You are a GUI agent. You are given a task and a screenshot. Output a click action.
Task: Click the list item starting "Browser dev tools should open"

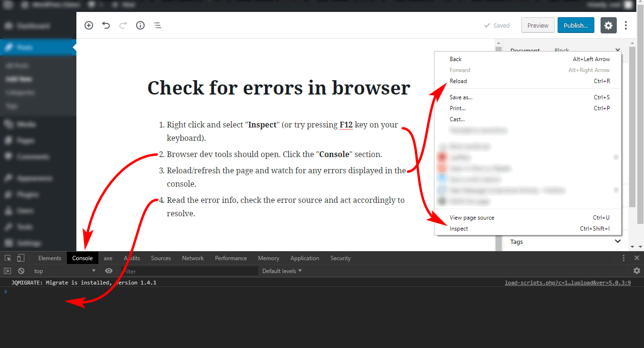point(274,155)
